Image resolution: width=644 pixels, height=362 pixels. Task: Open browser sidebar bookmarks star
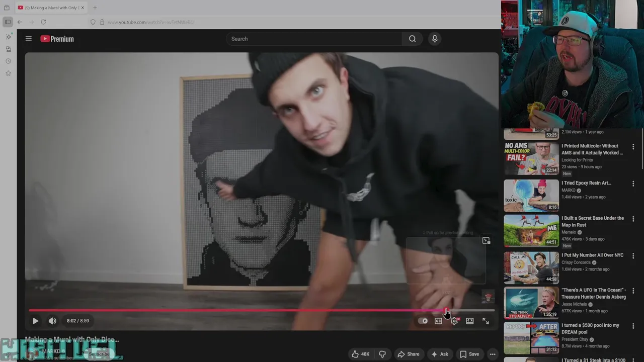click(8, 73)
